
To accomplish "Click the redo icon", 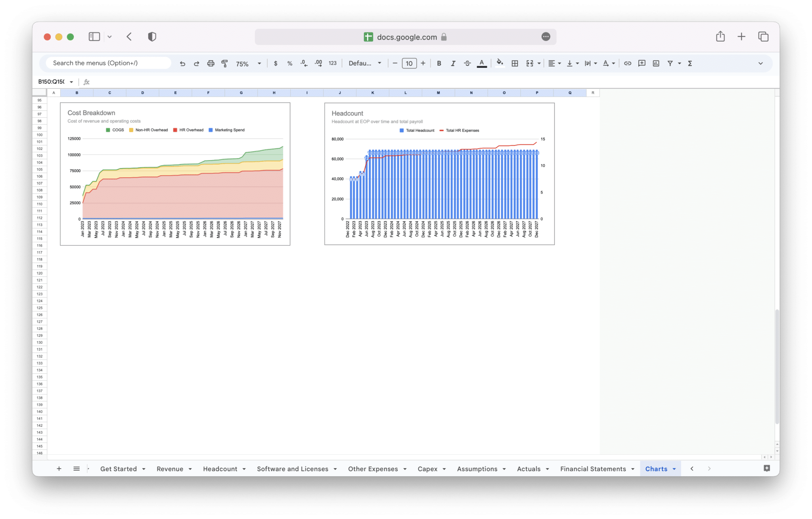I will point(196,63).
